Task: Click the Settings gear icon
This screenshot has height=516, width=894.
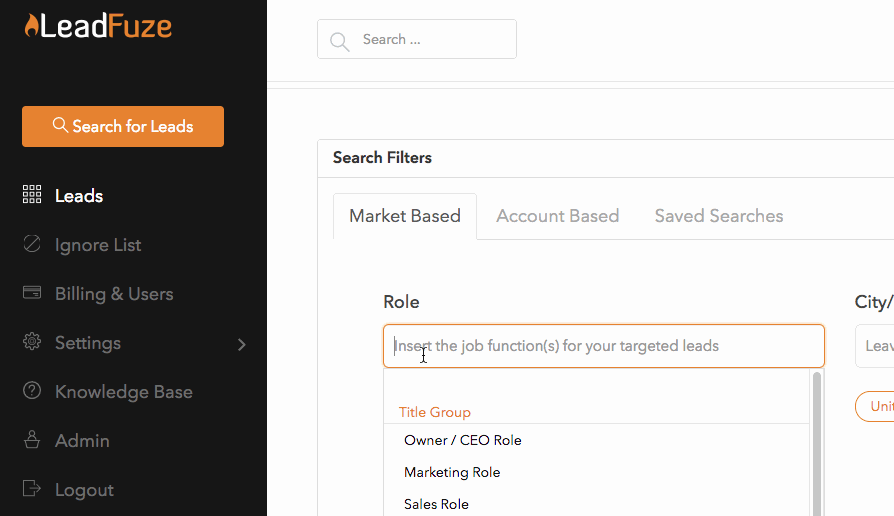Action: 32,342
